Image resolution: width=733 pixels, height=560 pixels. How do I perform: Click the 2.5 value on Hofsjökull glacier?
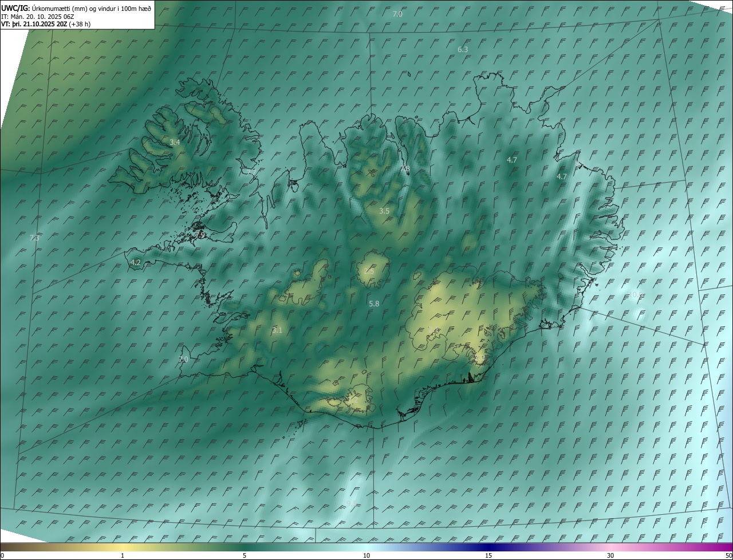coord(369,271)
